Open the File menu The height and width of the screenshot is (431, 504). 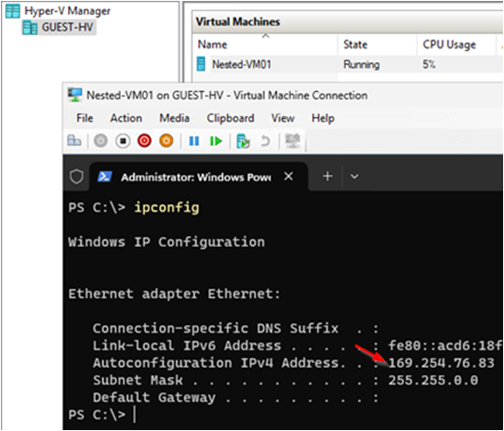click(x=85, y=118)
